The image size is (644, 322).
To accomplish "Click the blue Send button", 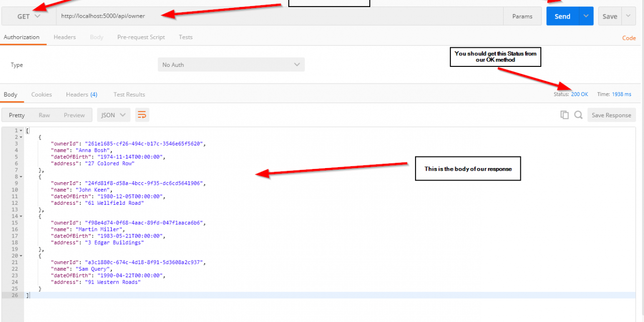I will coord(562,16).
